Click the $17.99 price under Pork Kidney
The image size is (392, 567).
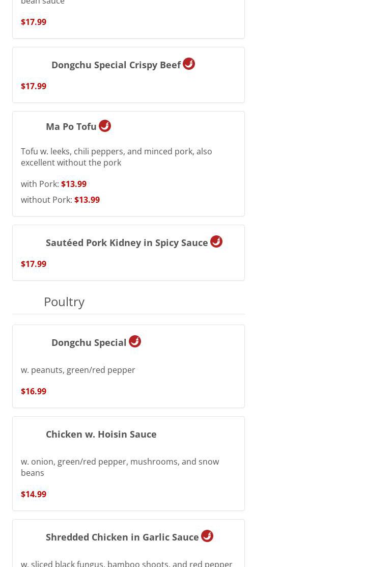coord(34,264)
